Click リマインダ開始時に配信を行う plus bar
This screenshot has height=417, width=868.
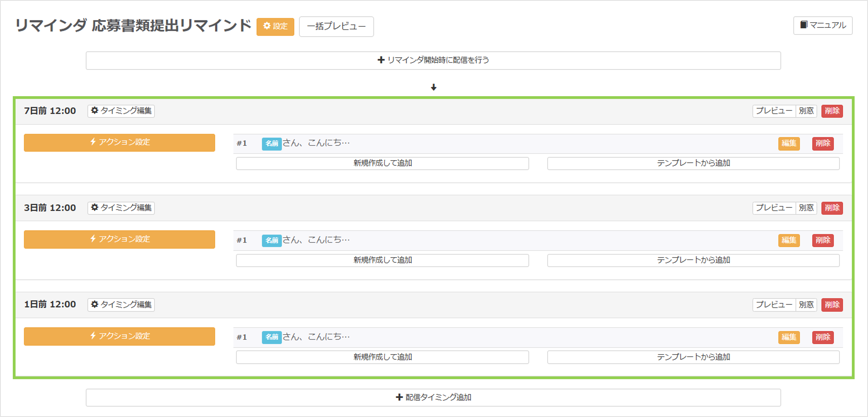[x=433, y=60]
